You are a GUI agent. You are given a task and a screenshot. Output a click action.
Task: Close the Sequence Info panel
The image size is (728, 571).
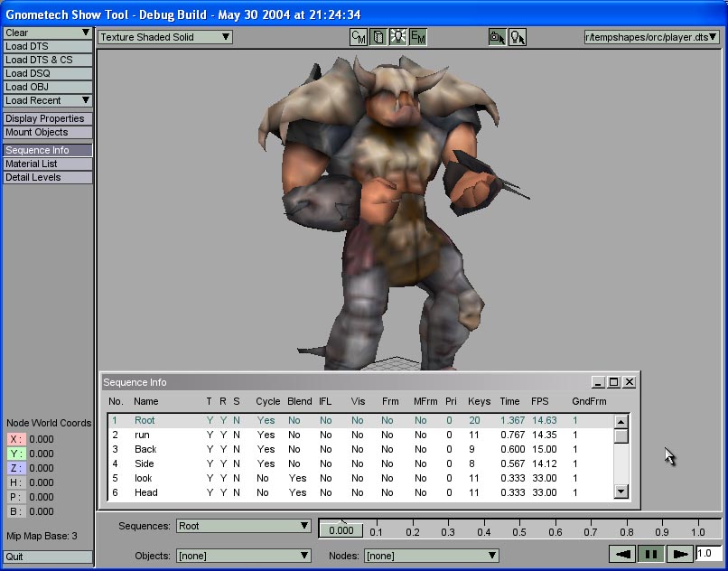630,382
